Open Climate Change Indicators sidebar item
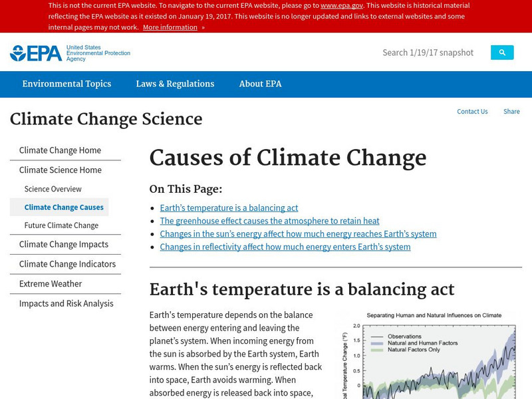This screenshot has width=532, height=399. click(68, 264)
